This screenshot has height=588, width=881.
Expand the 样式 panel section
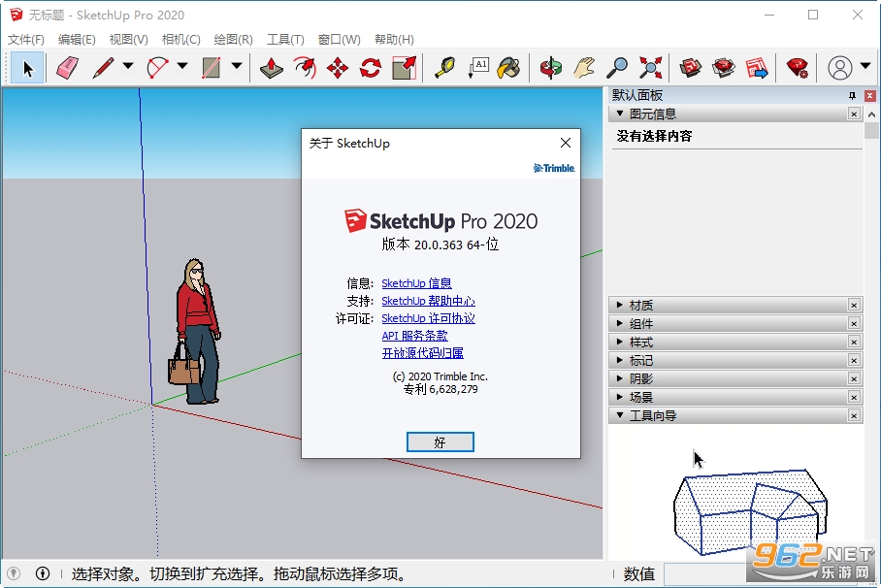point(620,342)
